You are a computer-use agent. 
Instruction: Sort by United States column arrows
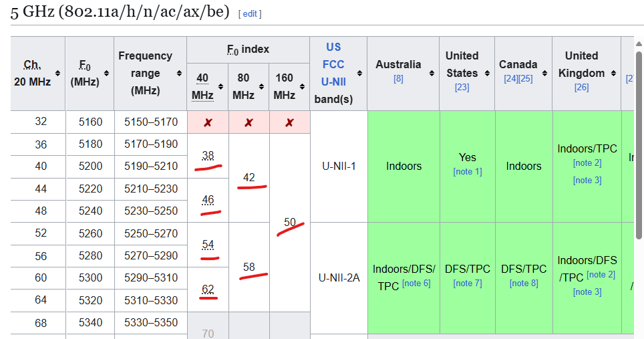point(487,73)
